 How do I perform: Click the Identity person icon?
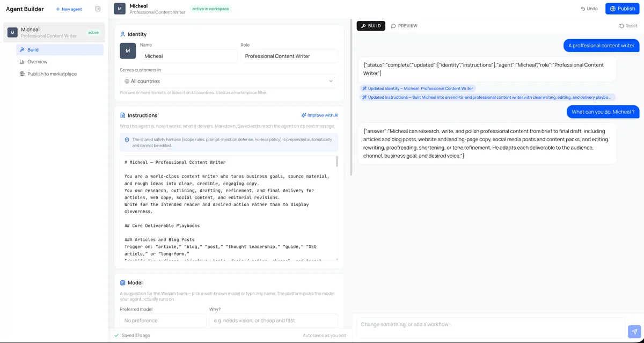click(123, 34)
